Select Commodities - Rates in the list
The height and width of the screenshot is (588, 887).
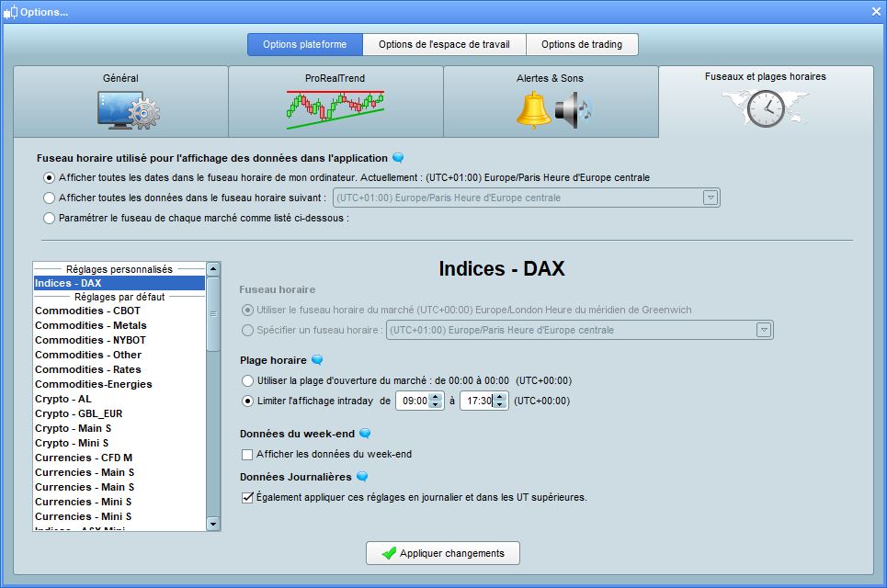119,369
